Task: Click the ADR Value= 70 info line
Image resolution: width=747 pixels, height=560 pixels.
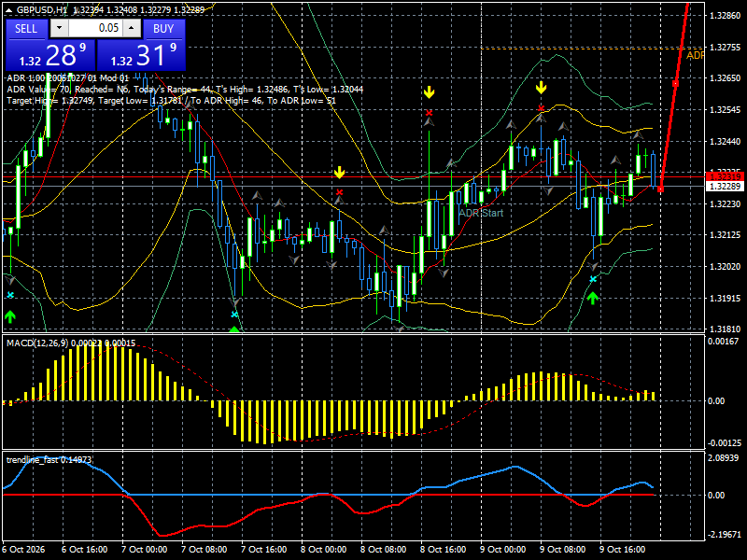Action: [185, 89]
